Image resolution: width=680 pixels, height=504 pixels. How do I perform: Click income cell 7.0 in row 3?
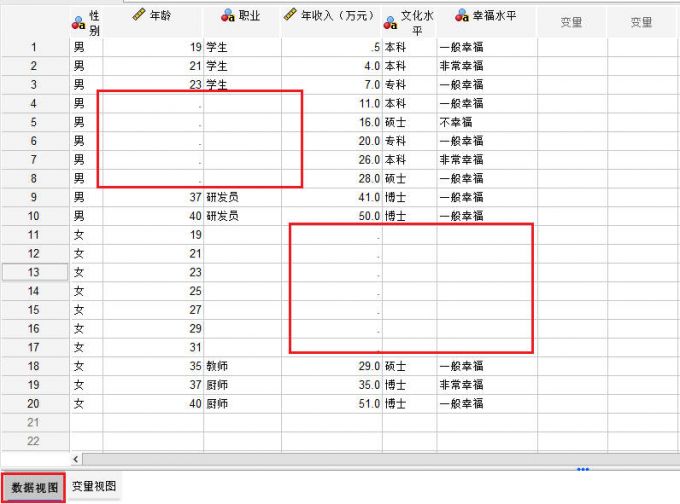[x=332, y=85]
